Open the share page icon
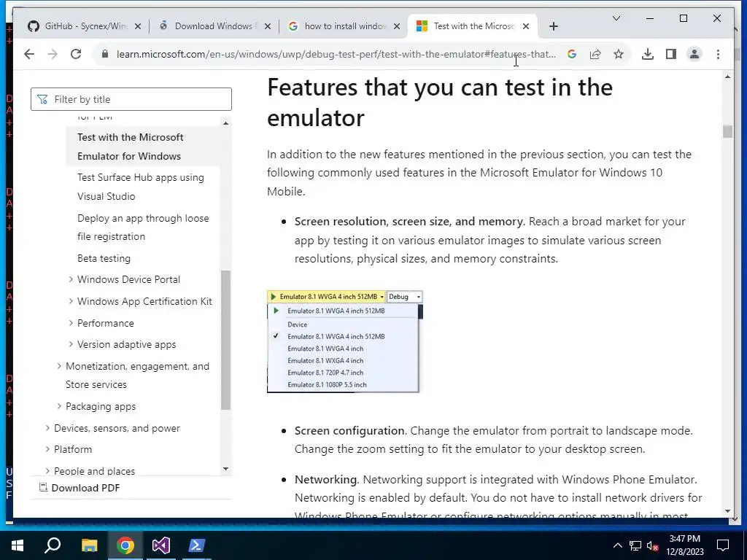The image size is (747, 560). click(x=595, y=54)
